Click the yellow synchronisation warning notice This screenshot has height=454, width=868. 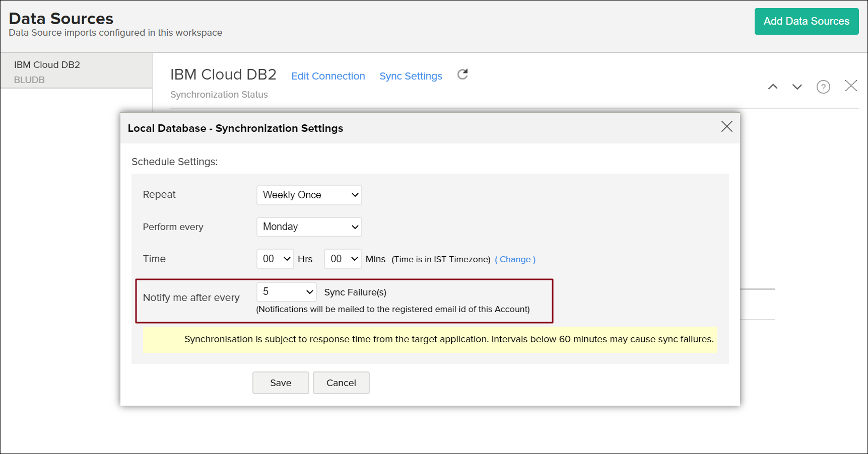point(429,339)
